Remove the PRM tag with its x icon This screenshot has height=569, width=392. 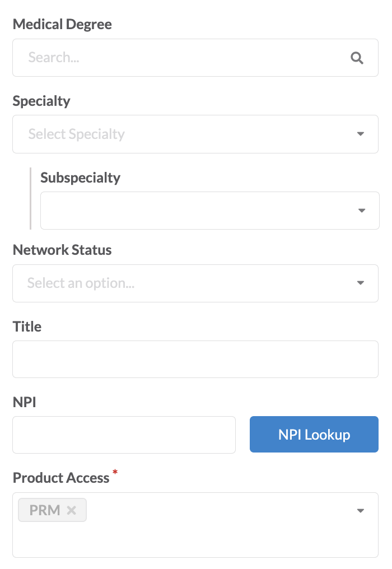coord(72,510)
